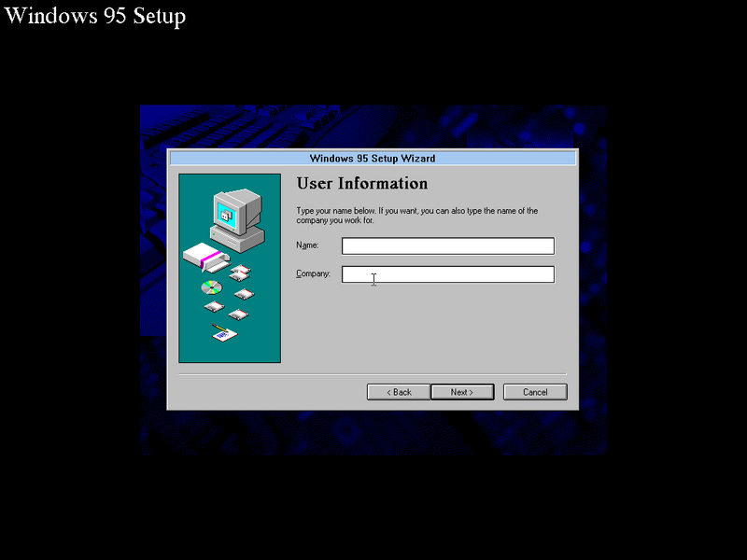Click the notepad with pencil illustration

tap(224, 333)
